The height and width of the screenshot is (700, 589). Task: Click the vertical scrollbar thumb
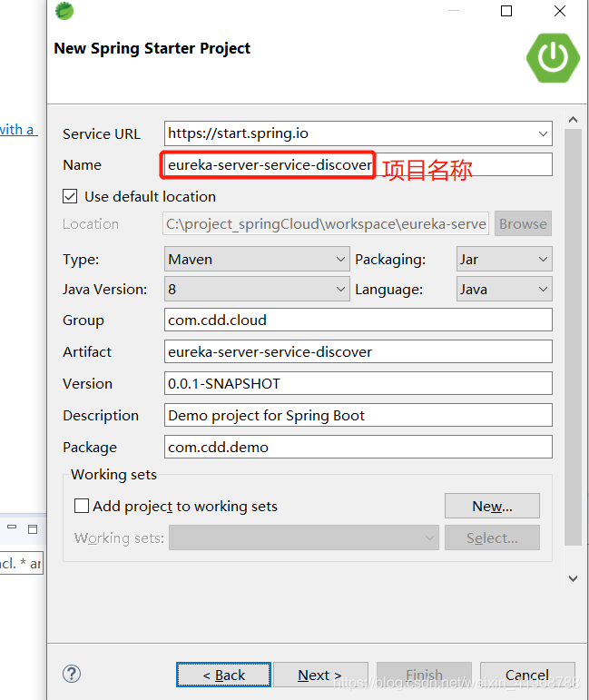coord(573,337)
